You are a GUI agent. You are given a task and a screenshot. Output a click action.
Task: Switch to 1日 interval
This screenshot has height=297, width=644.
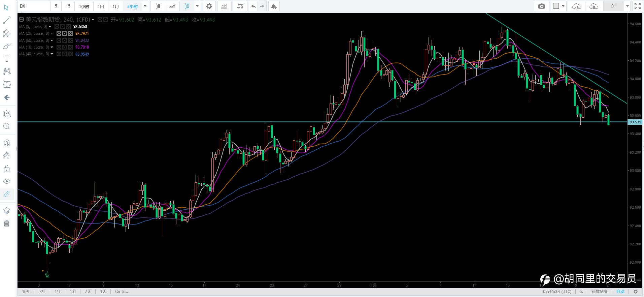point(101,6)
